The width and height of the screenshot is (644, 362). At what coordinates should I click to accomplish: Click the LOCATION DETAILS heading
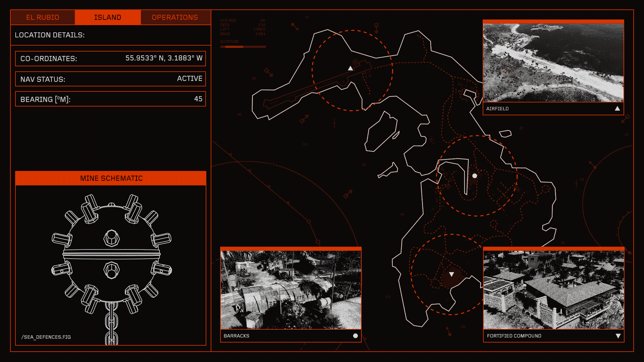tap(50, 35)
